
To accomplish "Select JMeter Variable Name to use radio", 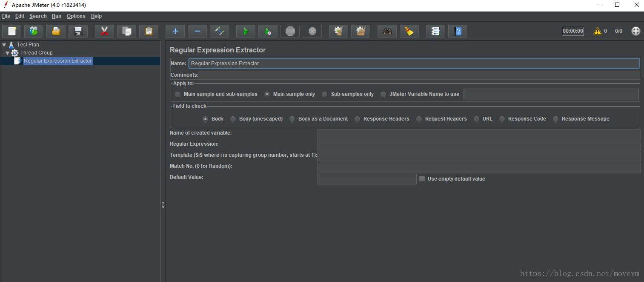I will (x=383, y=94).
